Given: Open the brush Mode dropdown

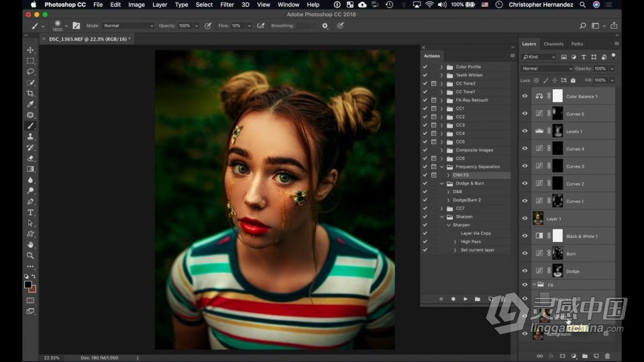Looking at the screenshot, I should click(127, 25).
